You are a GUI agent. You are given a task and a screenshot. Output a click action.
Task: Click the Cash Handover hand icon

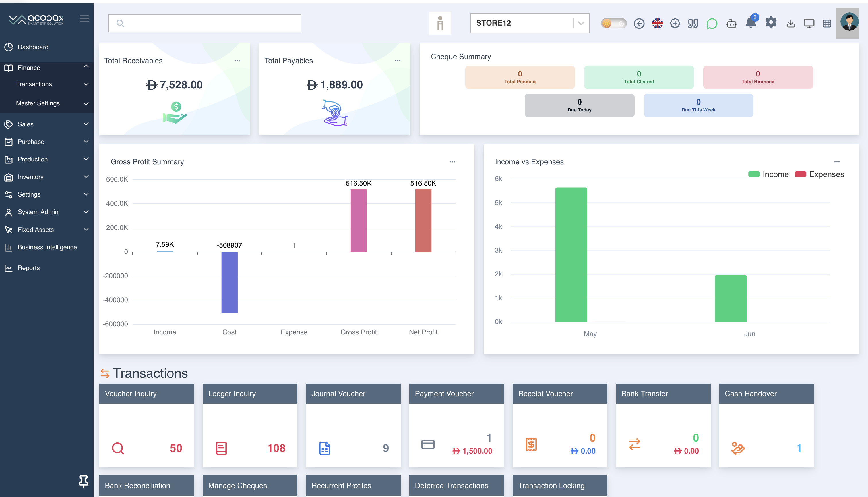point(737,448)
